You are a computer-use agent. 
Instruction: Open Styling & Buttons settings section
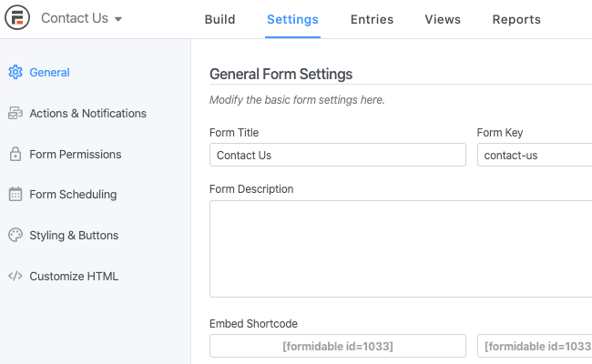point(74,236)
